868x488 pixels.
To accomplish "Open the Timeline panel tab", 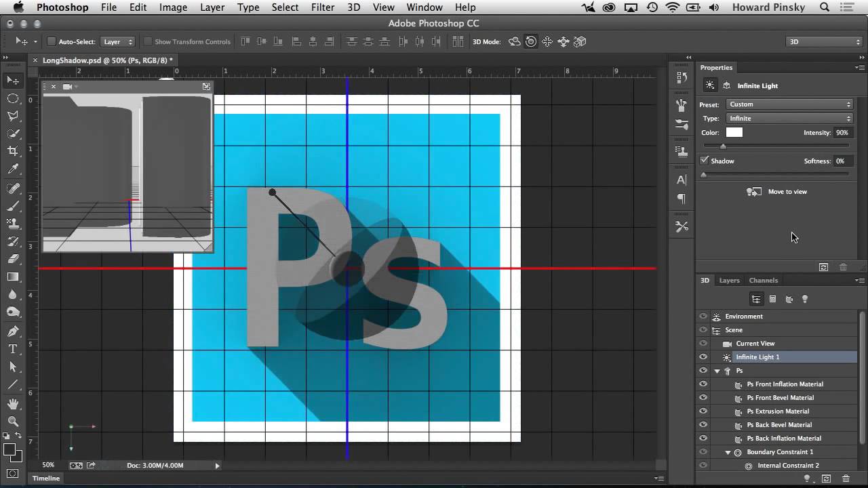I will (x=46, y=479).
